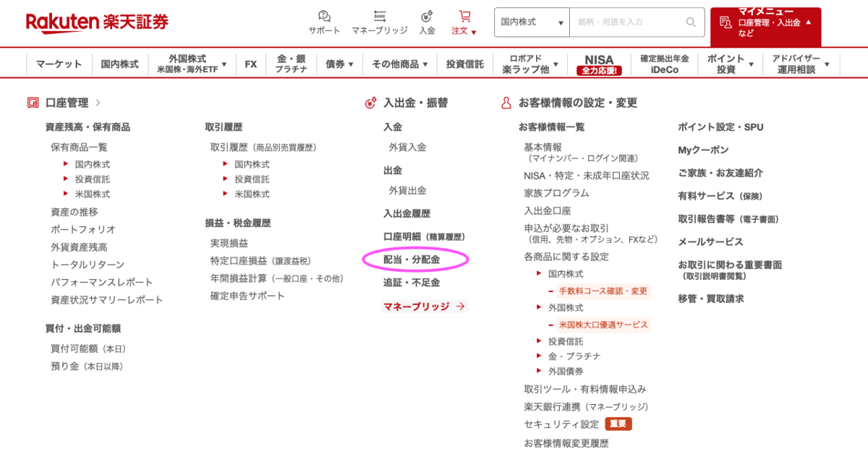
Task: Click the お客様情報の設定・変更 person icon
Action: [506, 103]
